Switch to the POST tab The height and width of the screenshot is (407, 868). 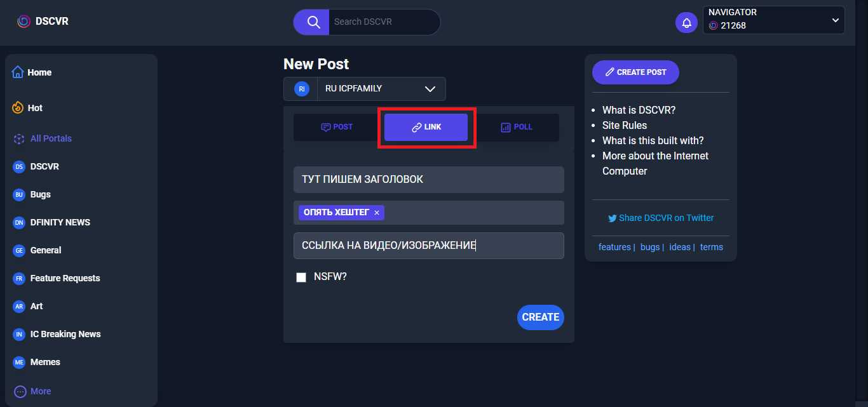click(x=337, y=127)
